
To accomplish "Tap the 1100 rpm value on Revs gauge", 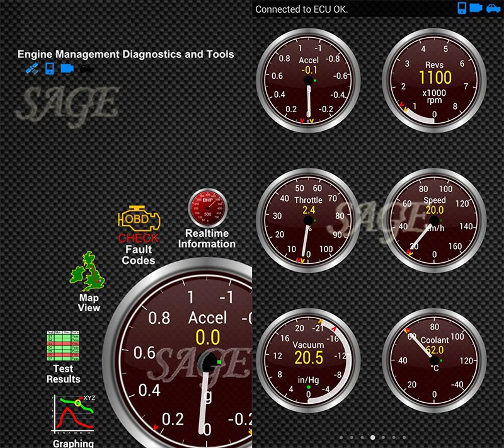I will (435, 78).
